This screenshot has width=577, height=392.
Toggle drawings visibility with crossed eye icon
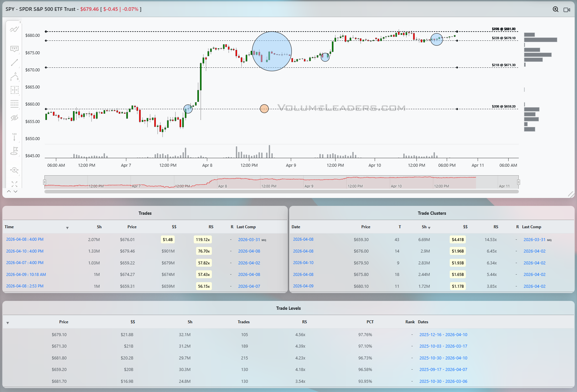(x=14, y=118)
